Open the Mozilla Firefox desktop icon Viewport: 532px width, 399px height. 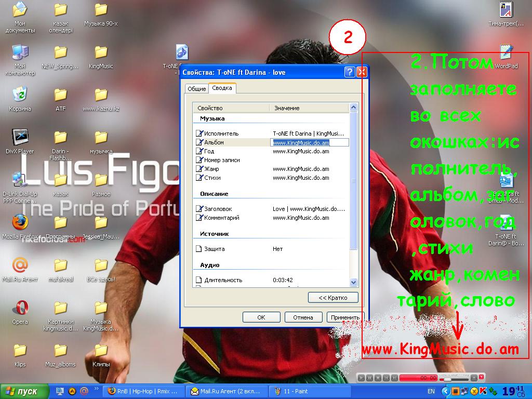[x=20, y=222]
